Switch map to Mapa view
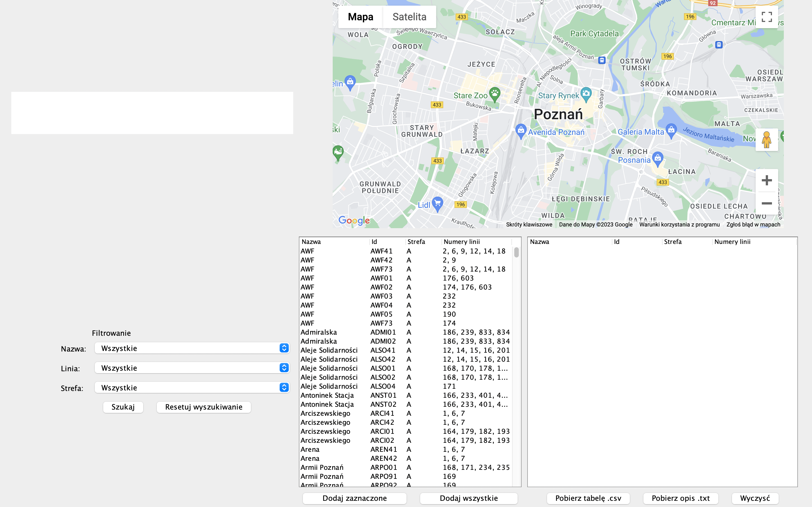This screenshot has width=812, height=507. tap(360, 17)
